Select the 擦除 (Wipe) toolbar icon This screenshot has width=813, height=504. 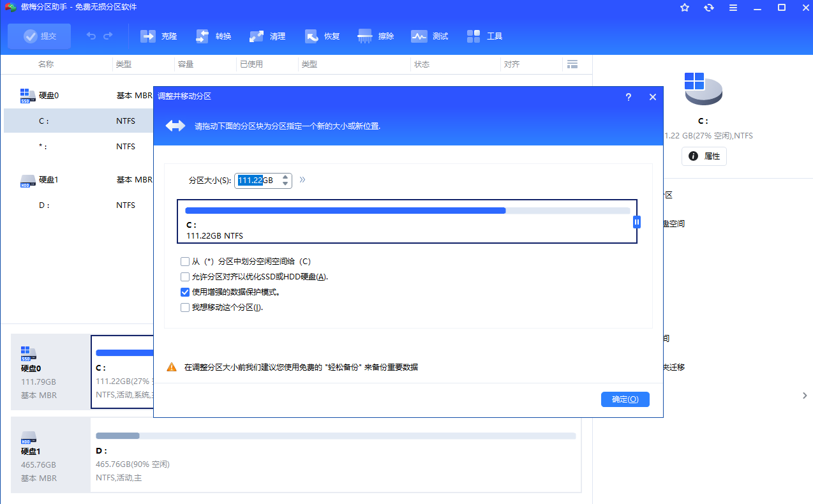tap(375, 36)
